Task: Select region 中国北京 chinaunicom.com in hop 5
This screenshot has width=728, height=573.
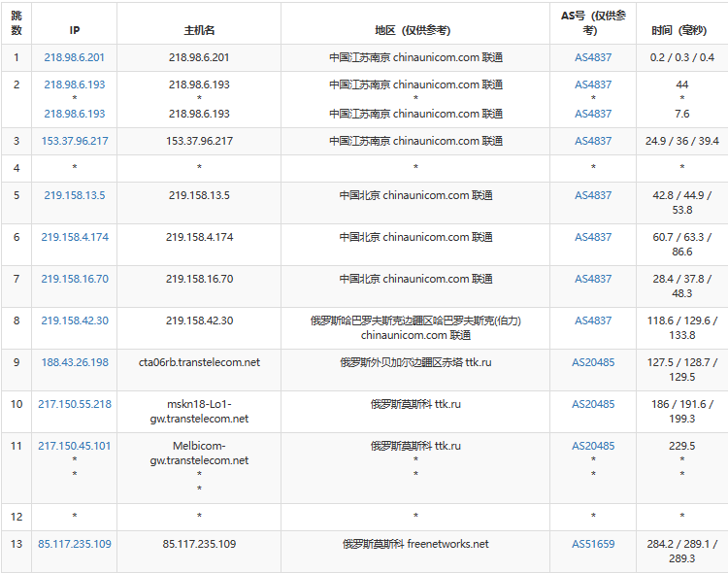Action: [415, 195]
